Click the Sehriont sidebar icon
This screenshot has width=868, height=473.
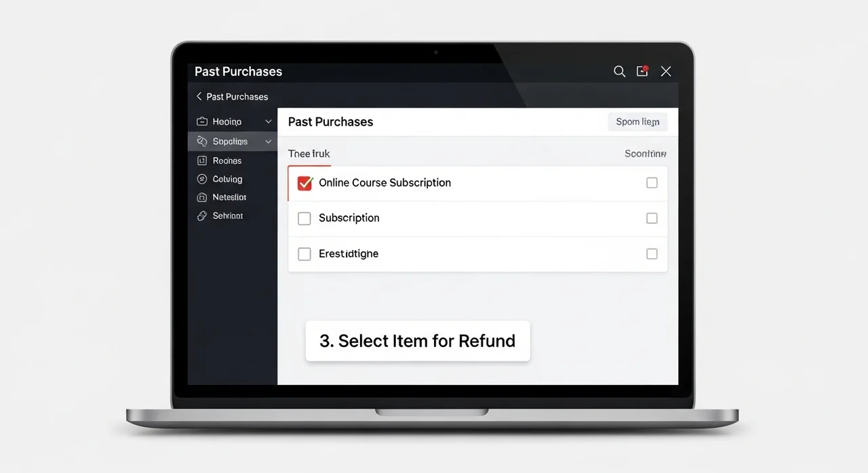201,215
